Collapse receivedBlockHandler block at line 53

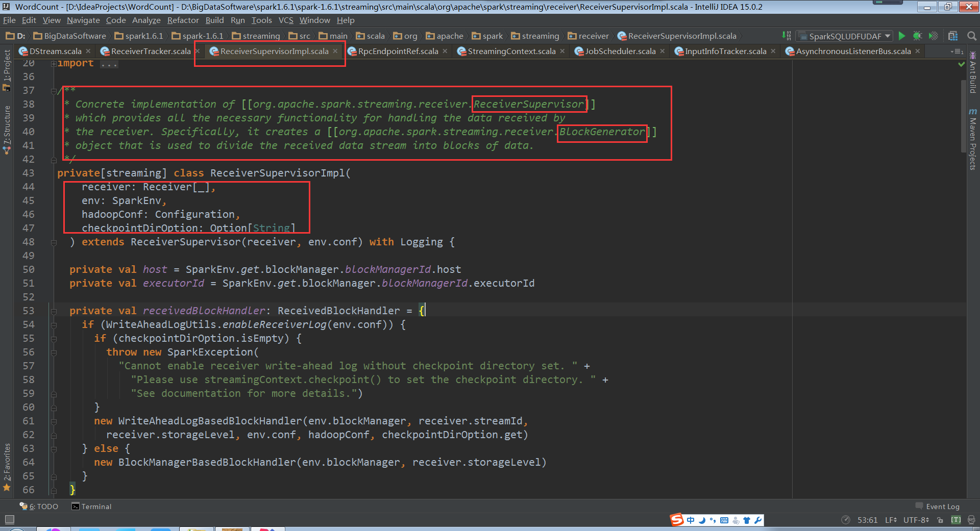point(54,311)
